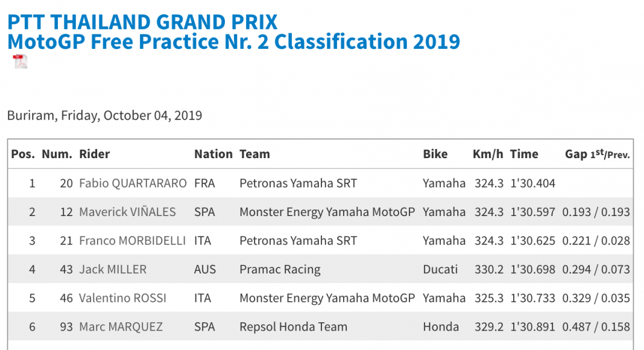Select Jack MILLER rider name

click(113, 270)
